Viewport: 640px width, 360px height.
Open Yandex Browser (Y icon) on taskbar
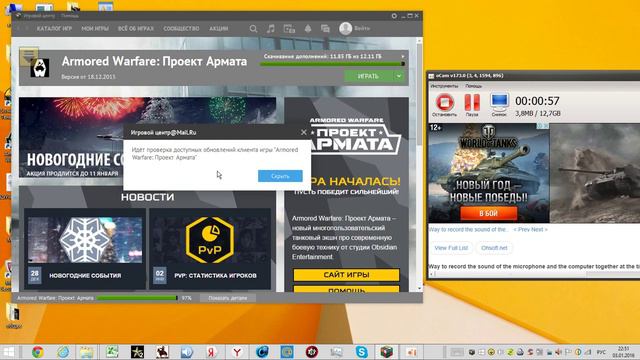(x=237, y=352)
